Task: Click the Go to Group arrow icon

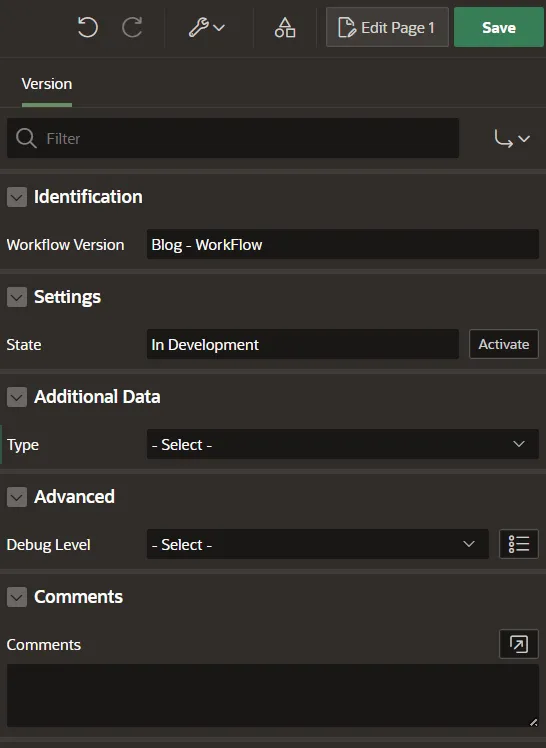Action: point(512,139)
